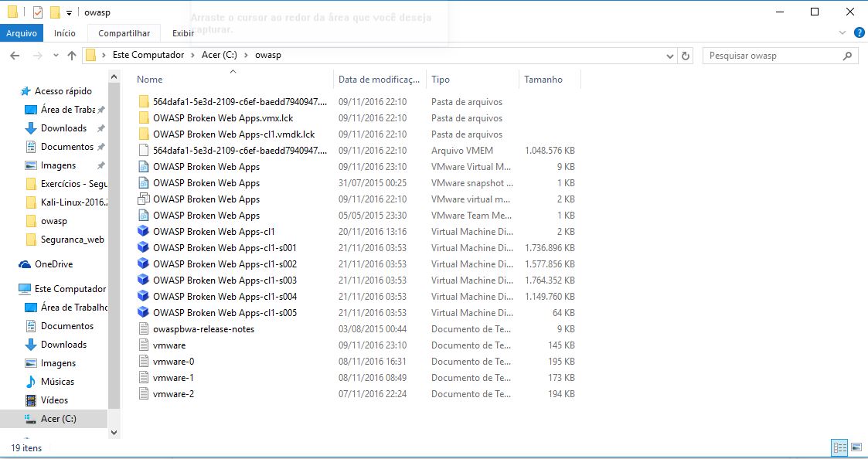The width and height of the screenshot is (868, 459).
Task: Go back with the Back arrow
Action: (x=15, y=56)
